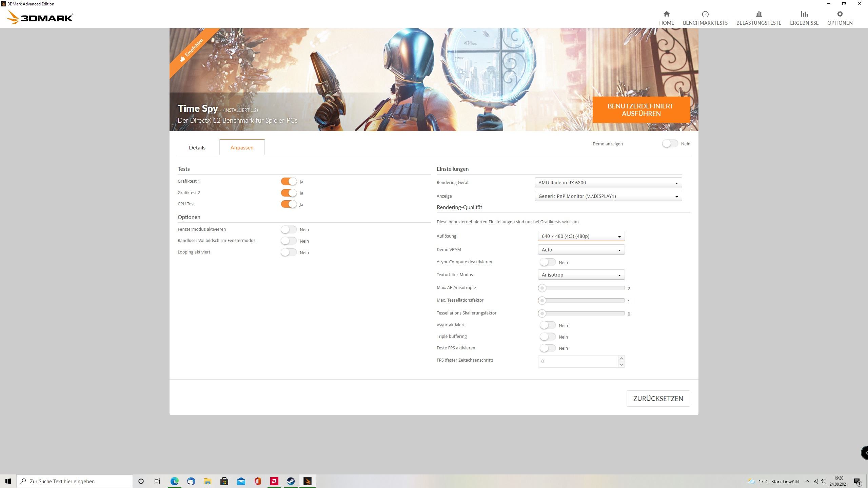Go to the HOME page
868x488 pixels.
(666, 18)
